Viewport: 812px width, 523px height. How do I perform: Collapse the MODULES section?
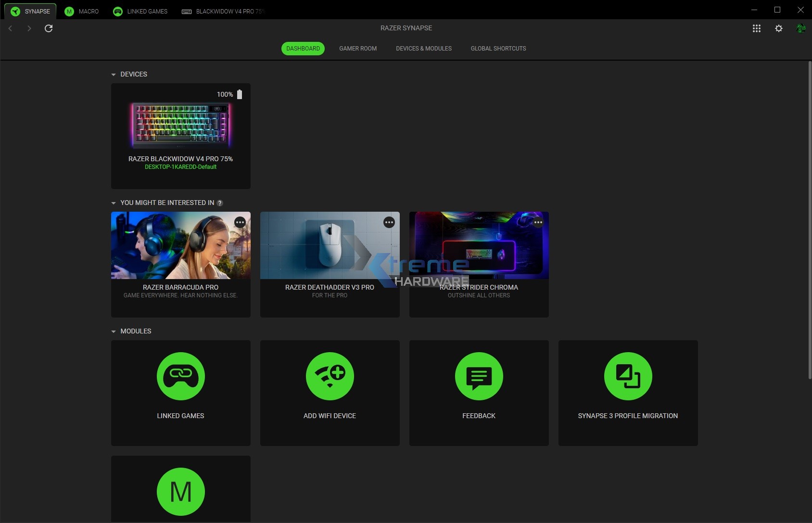pyautogui.click(x=114, y=331)
